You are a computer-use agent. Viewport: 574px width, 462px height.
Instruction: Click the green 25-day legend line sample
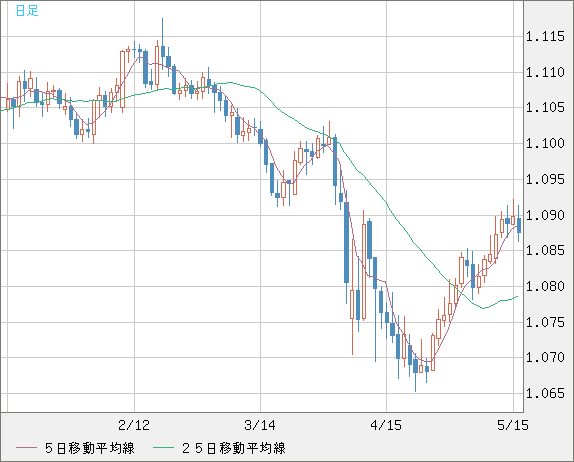(x=163, y=448)
